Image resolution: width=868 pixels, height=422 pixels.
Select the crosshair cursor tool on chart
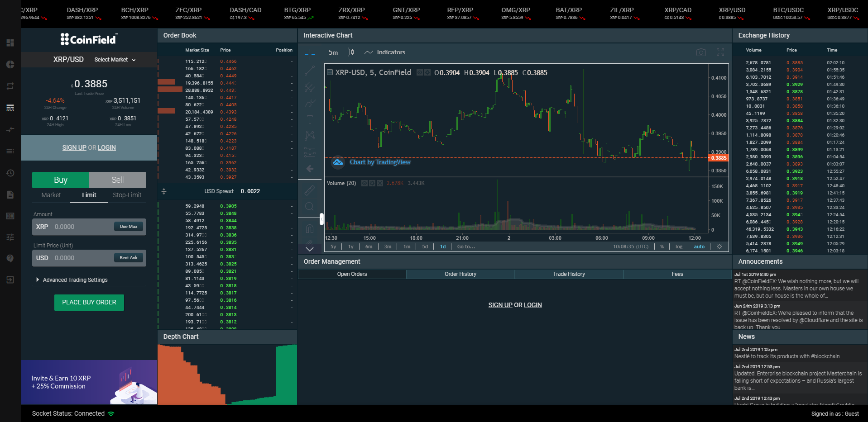click(x=310, y=54)
